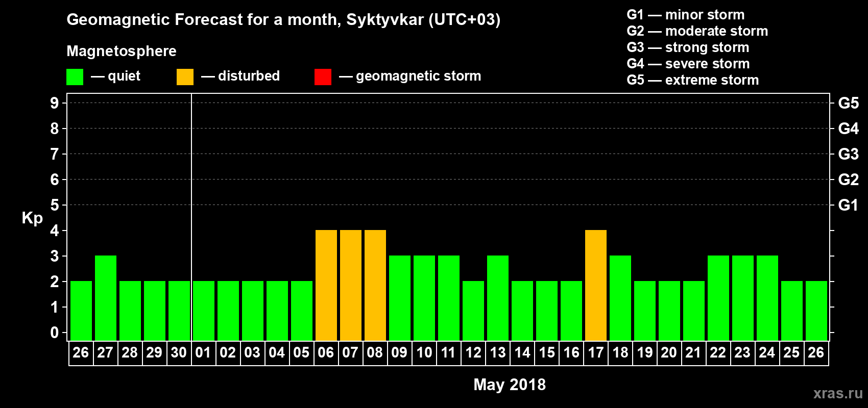868x408 pixels.
Task: Click the G4 right axis label
Action: 849,129
